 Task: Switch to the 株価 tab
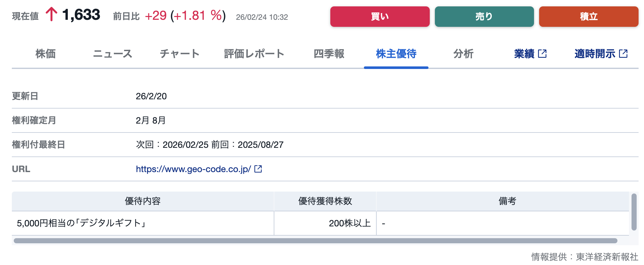tap(45, 54)
